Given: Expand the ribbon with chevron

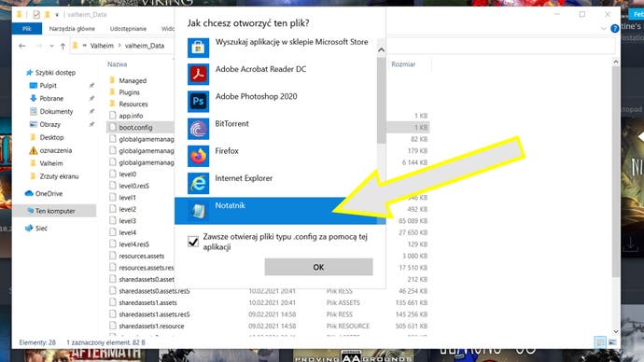Looking at the screenshot, I should coord(603,29).
